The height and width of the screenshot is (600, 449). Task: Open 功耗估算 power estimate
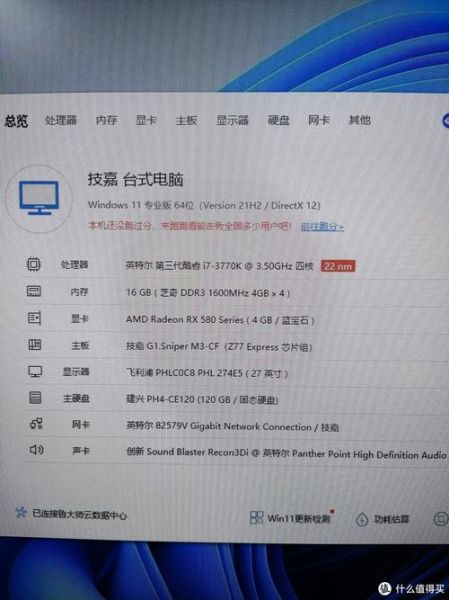382,520
